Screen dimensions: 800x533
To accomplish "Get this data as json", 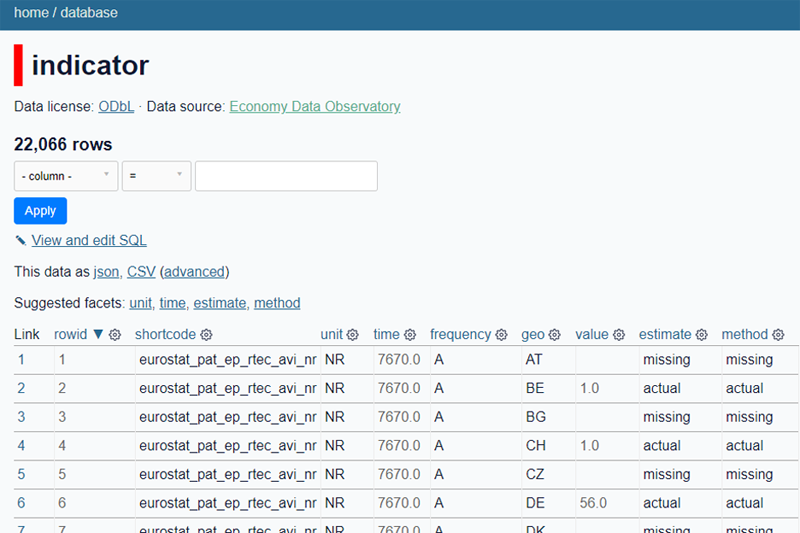I will coord(106,272).
